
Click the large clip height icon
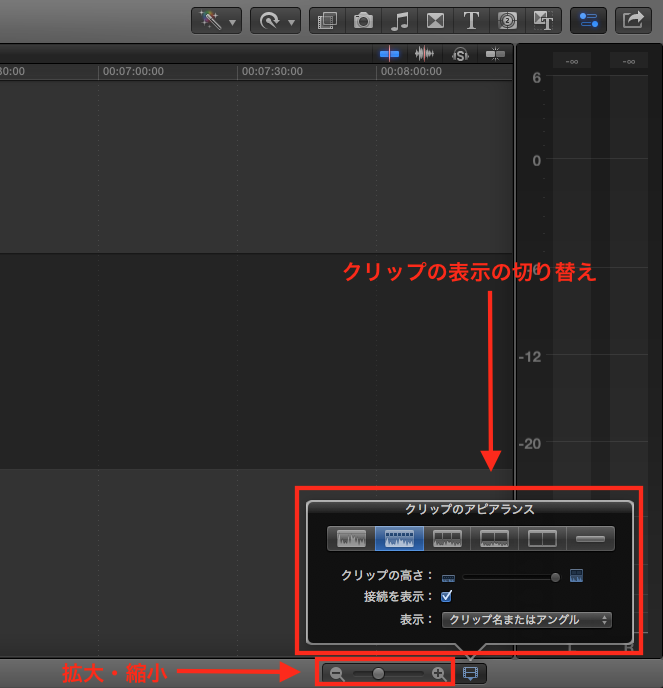click(x=576, y=575)
